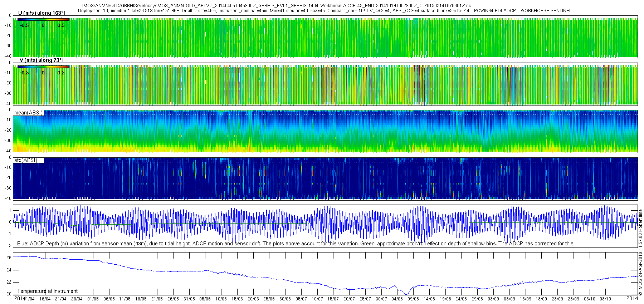Select the 15/06 date tick

coord(237,299)
